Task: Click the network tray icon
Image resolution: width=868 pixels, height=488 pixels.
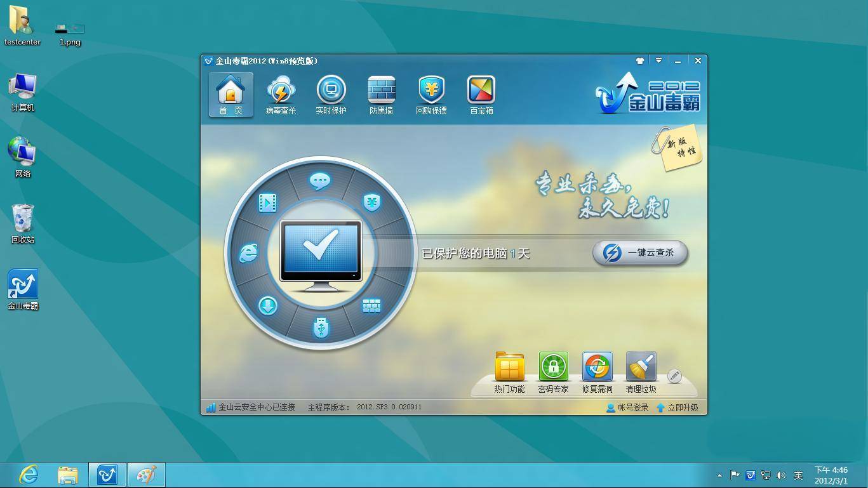Action: [766, 475]
